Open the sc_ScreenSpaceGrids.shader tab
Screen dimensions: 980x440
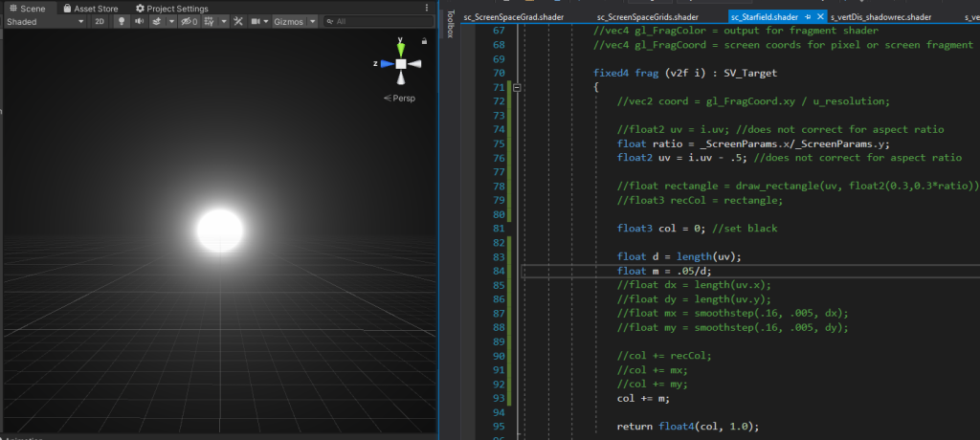(x=647, y=17)
